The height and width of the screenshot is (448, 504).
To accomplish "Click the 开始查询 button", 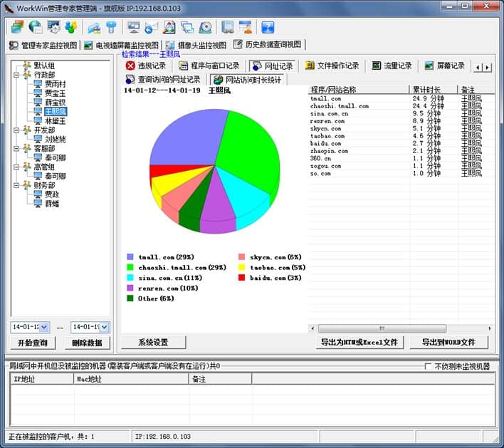I will coord(33,343).
